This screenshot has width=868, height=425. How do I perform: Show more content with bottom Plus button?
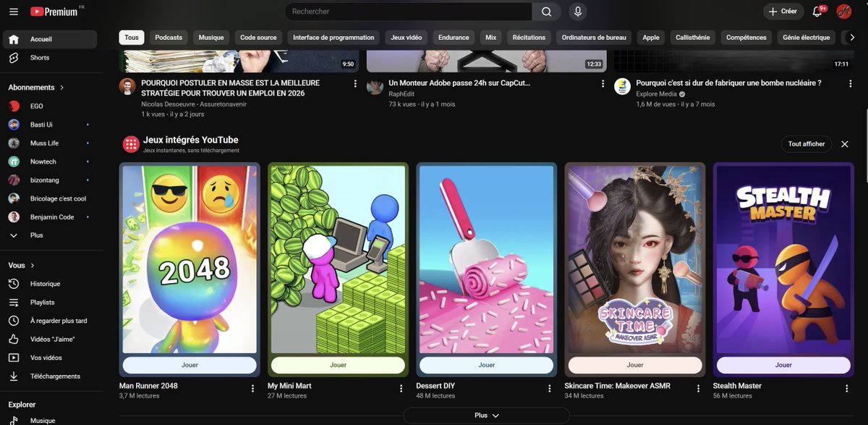tap(486, 416)
